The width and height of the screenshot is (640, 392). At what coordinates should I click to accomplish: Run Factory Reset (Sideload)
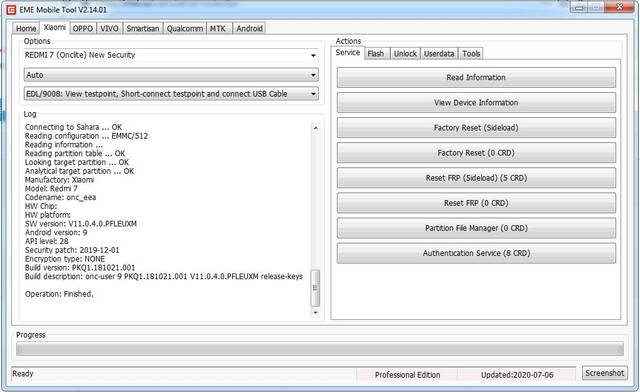pos(476,128)
